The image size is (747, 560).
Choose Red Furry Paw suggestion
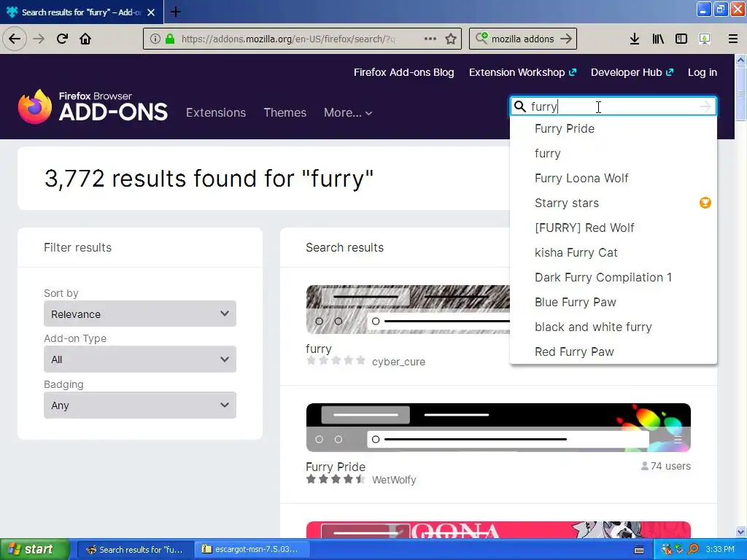(613, 351)
